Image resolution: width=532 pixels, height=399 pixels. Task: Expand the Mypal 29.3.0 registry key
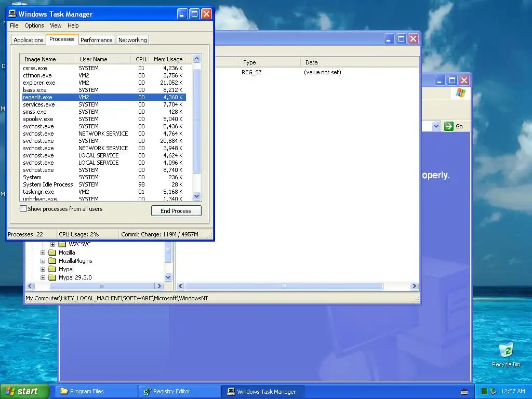coord(43,277)
